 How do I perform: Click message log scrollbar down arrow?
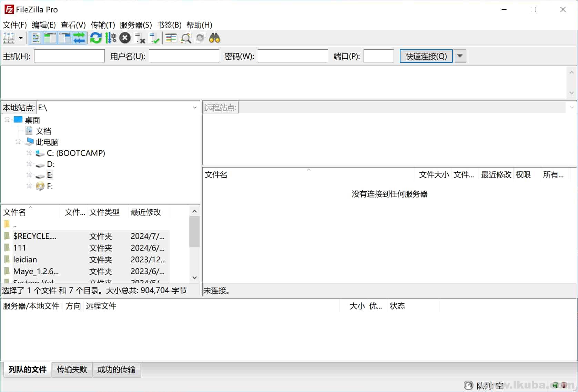coord(571,93)
